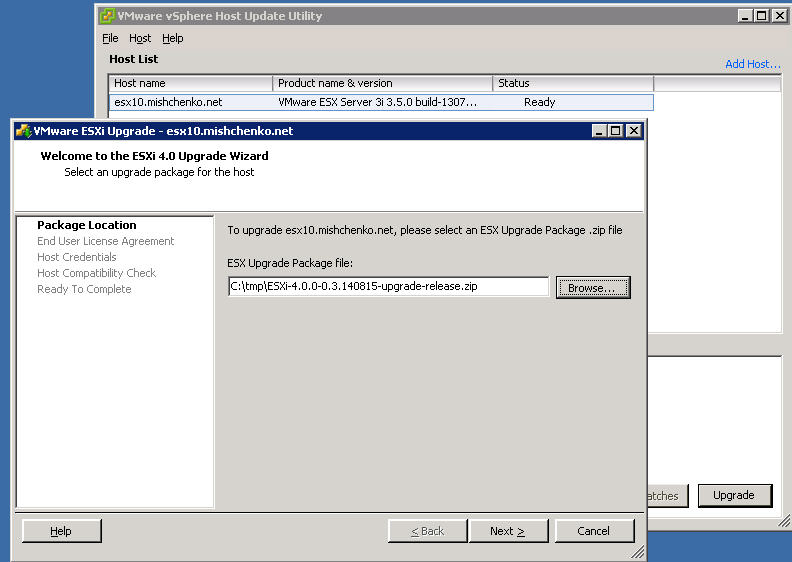The width and height of the screenshot is (792, 562).
Task: Open the Help menu in Host Update Utility
Action: (x=173, y=38)
